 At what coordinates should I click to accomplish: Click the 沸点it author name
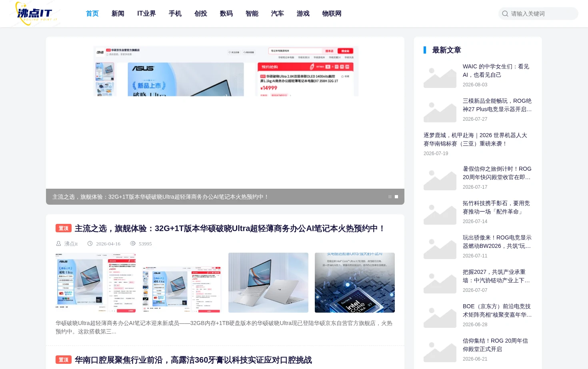click(x=71, y=243)
